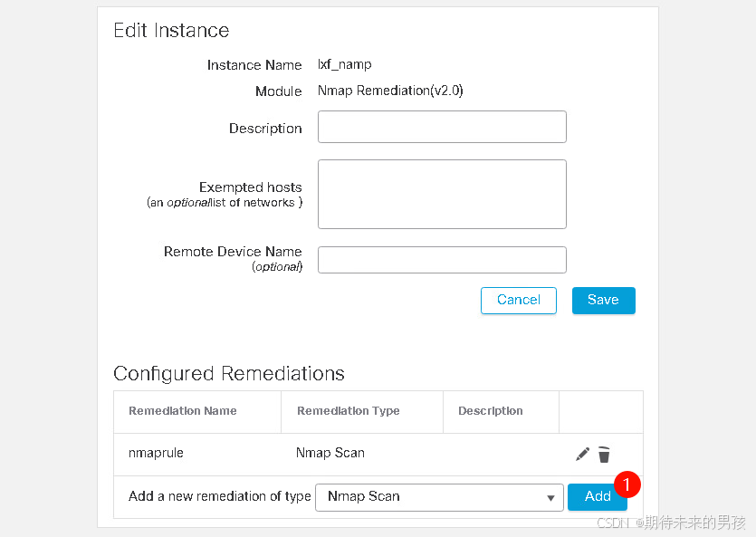Click the Description column header in table
The image size is (756, 537).
pos(491,411)
